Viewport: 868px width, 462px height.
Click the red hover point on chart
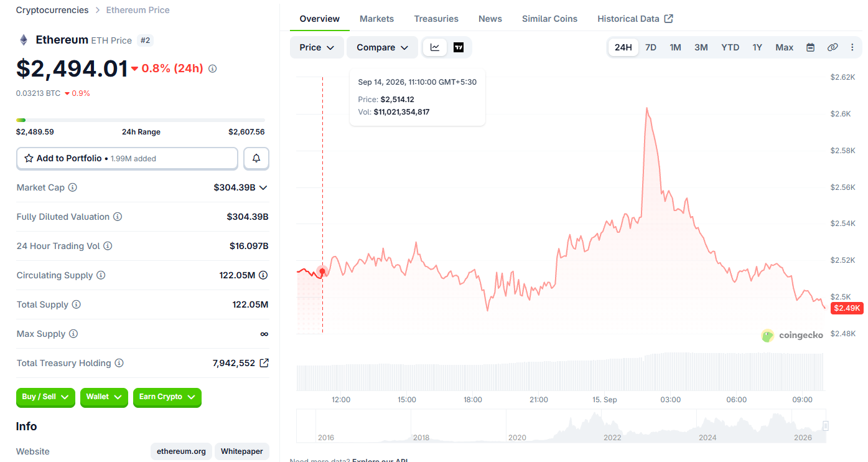(x=322, y=271)
